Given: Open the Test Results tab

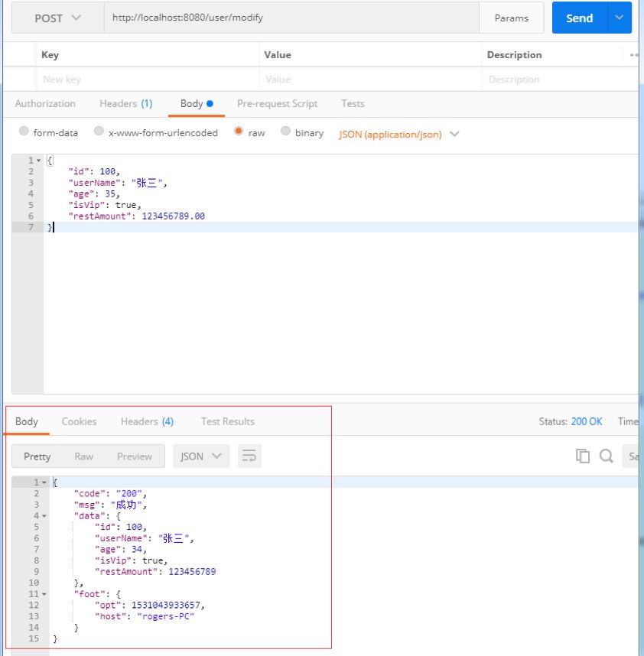Looking at the screenshot, I should [x=228, y=421].
